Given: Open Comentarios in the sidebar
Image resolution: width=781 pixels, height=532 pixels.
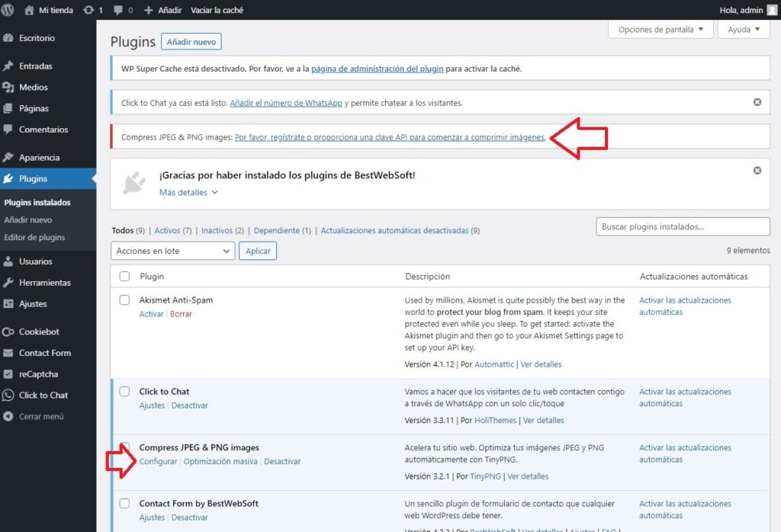Looking at the screenshot, I should 43,130.
